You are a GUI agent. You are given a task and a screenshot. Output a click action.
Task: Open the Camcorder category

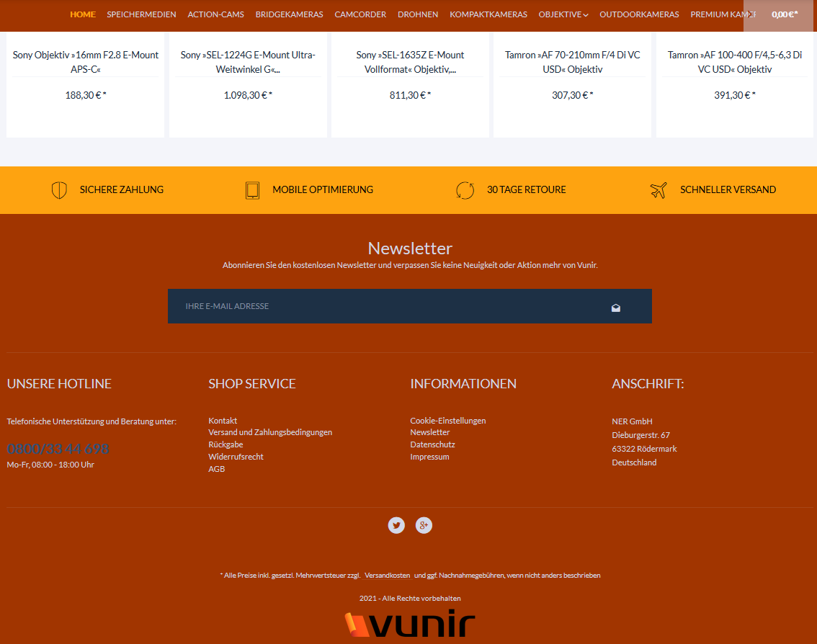click(360, 14)
